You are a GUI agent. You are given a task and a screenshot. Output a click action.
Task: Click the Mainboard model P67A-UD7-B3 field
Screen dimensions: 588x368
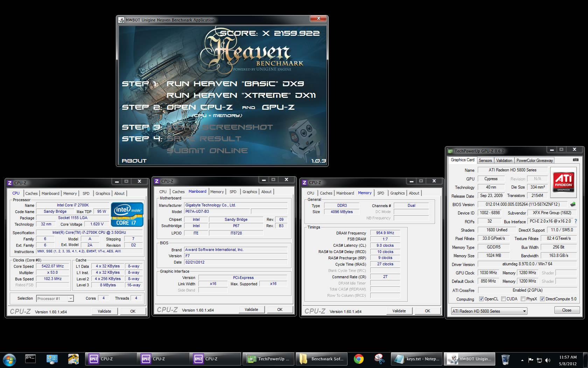point(217,212)
